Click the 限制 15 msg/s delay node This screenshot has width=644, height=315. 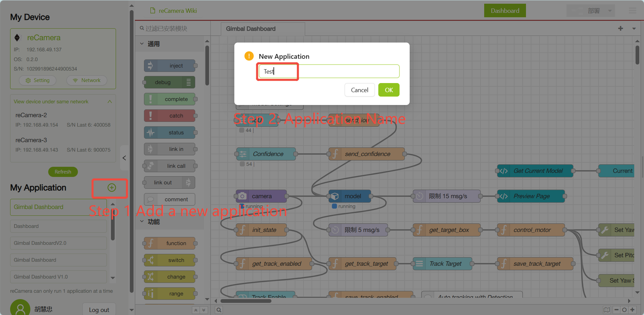click(x=447, y=196)
